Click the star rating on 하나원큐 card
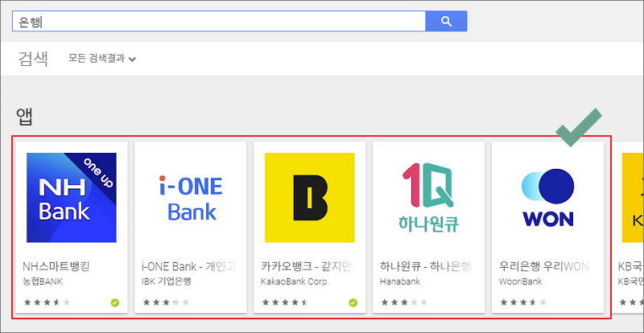The width and height of the screenshot is (644, 333). coord(404,302)
